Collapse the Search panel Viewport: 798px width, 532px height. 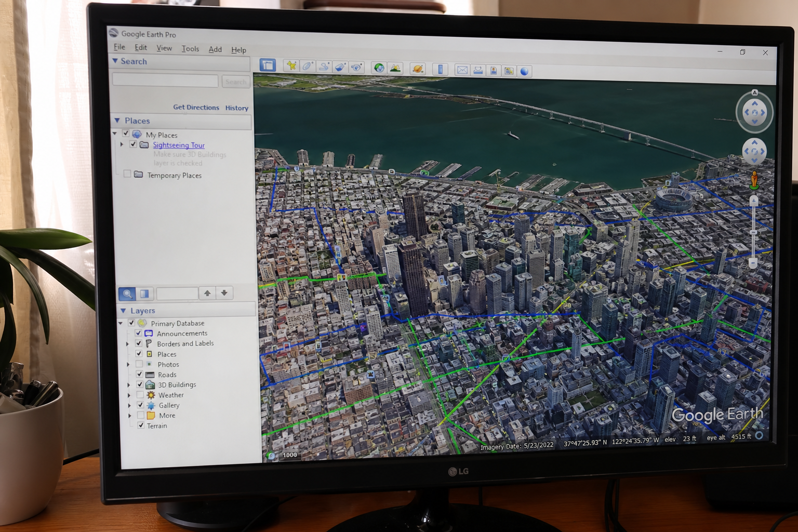(115, 61)
